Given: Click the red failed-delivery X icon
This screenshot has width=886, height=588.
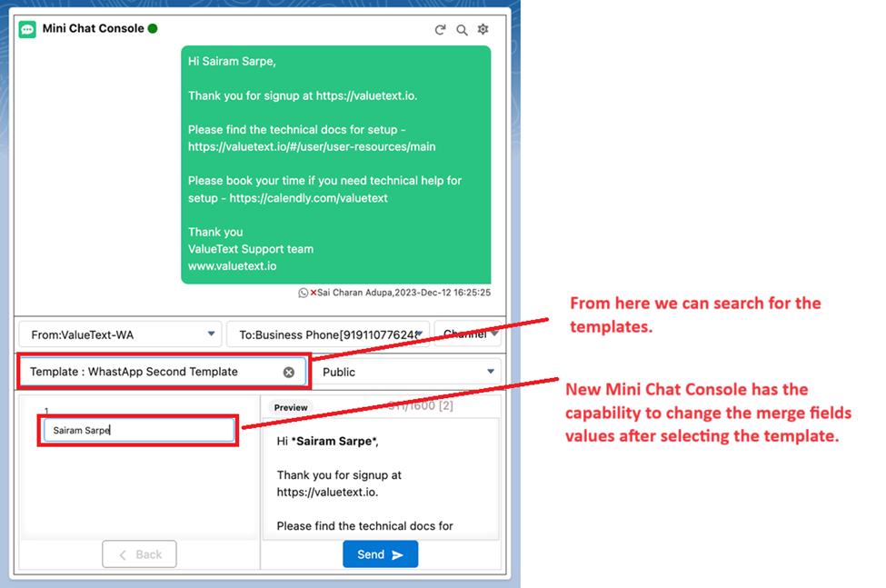Looking at the screenshot, I should pos(314,293).
